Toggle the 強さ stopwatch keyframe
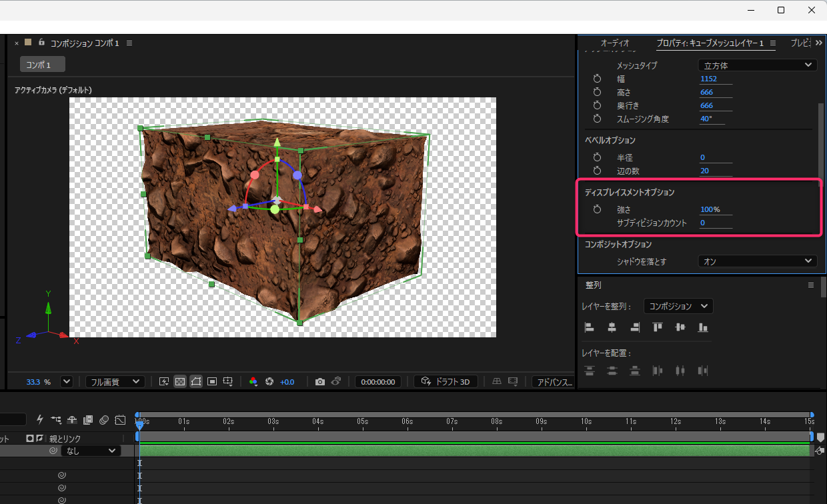This screenshot has height=504, width=827. (x=597, y=209)
